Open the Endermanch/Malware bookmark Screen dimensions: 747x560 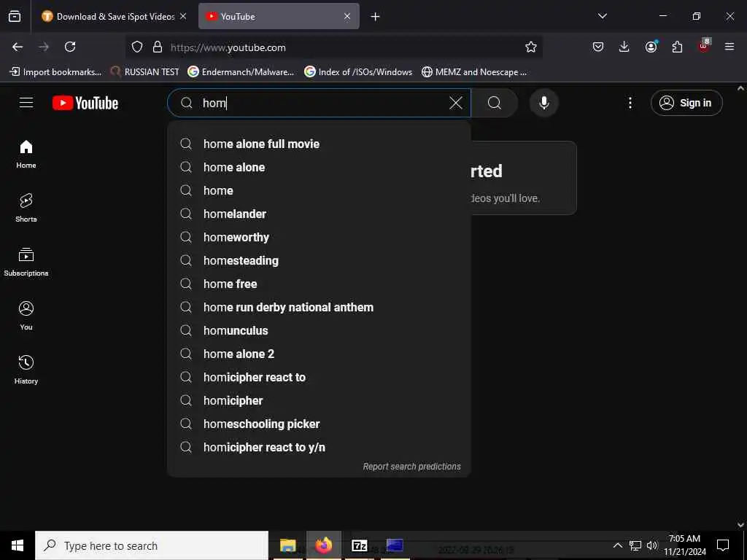[x=241, y=72]
